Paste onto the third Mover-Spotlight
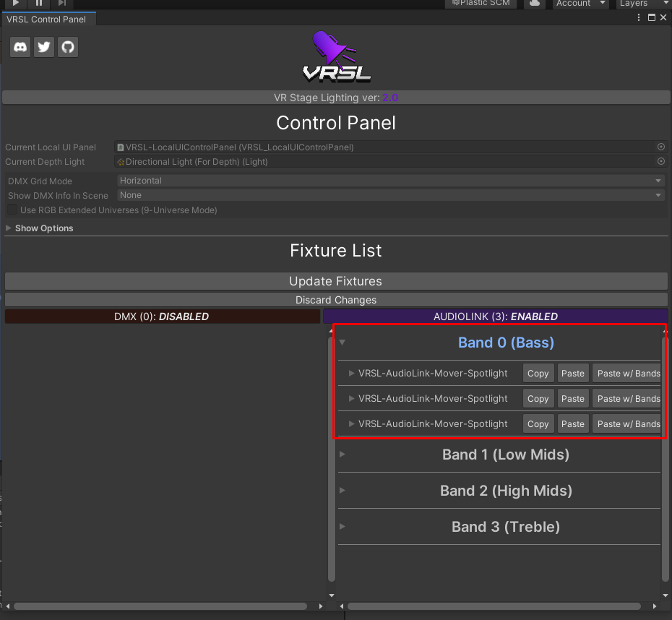Image resolution: width=672 pixels, height=620 pixels. tap(573, 423)
